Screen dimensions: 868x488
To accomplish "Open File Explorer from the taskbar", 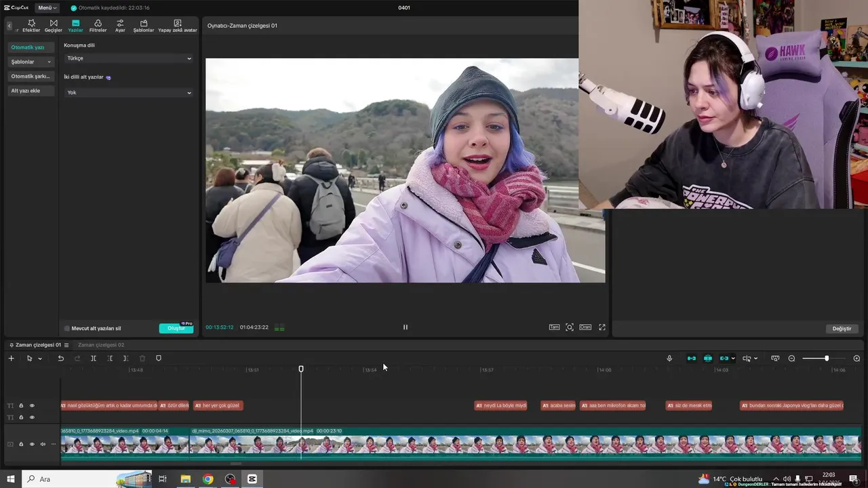I will pyautogui.click(x=185, y=479).
